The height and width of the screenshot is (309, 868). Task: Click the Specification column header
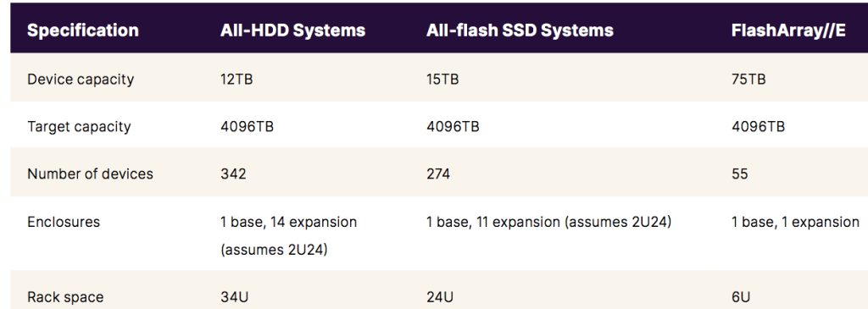point(83,30)
